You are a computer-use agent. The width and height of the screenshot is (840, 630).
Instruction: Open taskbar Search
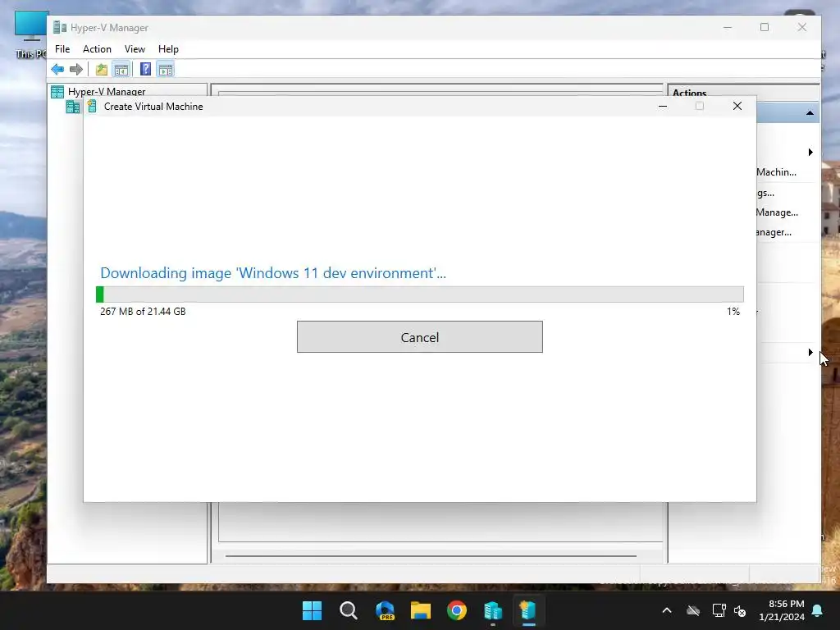click(348, 610)
